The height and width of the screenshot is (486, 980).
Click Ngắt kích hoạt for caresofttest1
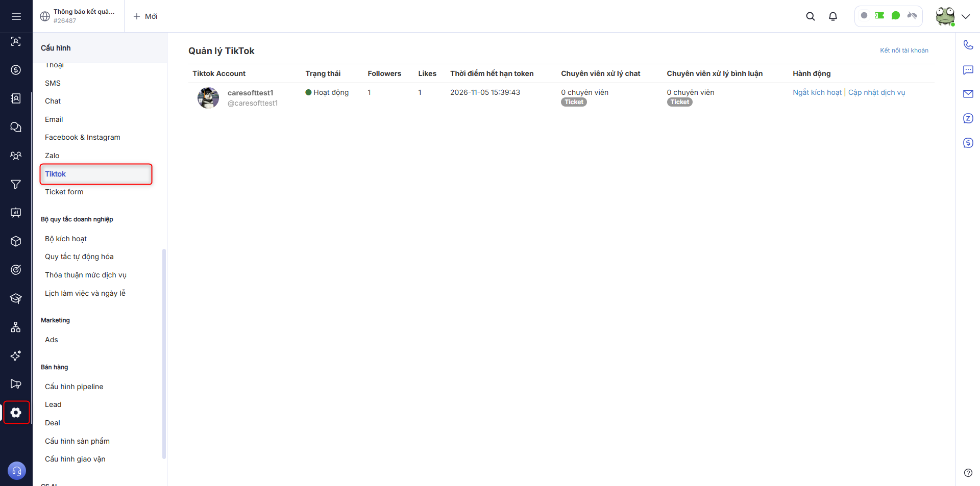tap(817, 92)
